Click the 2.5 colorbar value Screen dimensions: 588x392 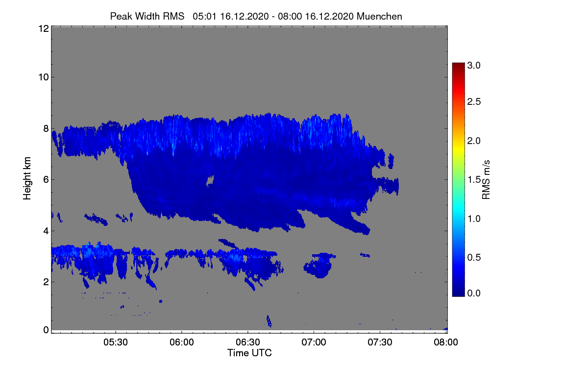point(474,102)
